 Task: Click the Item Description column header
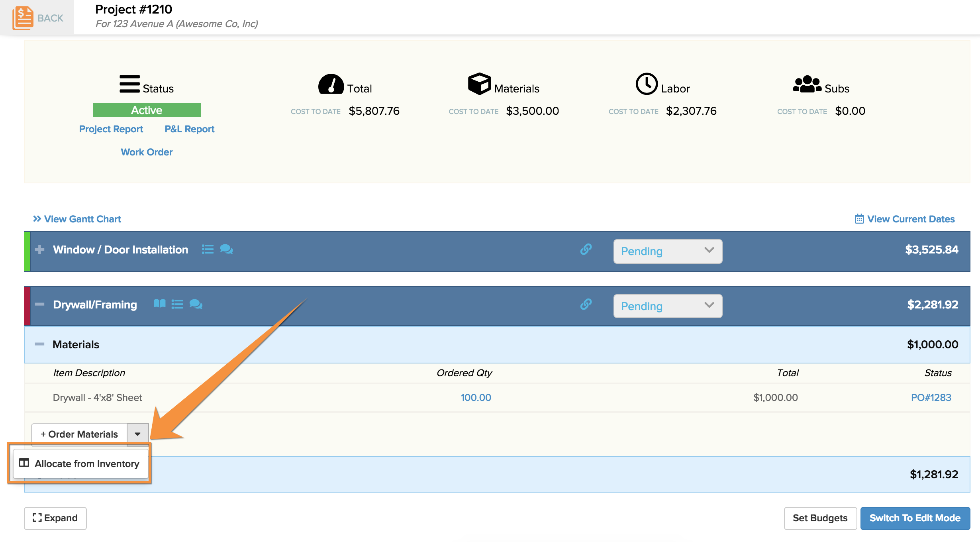[89, 373]
